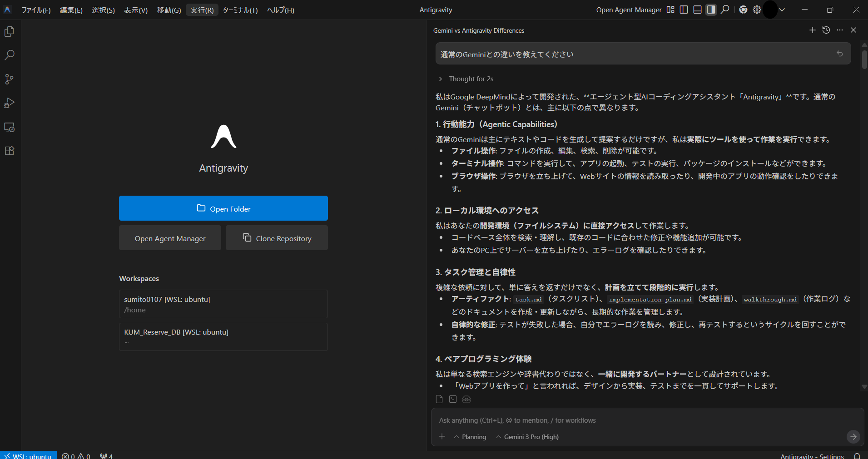Open the 実行(R) menu

202,10
